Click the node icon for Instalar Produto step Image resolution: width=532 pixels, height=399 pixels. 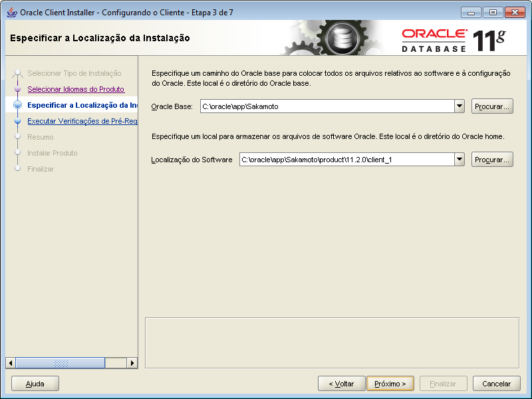tap(19, 150)
